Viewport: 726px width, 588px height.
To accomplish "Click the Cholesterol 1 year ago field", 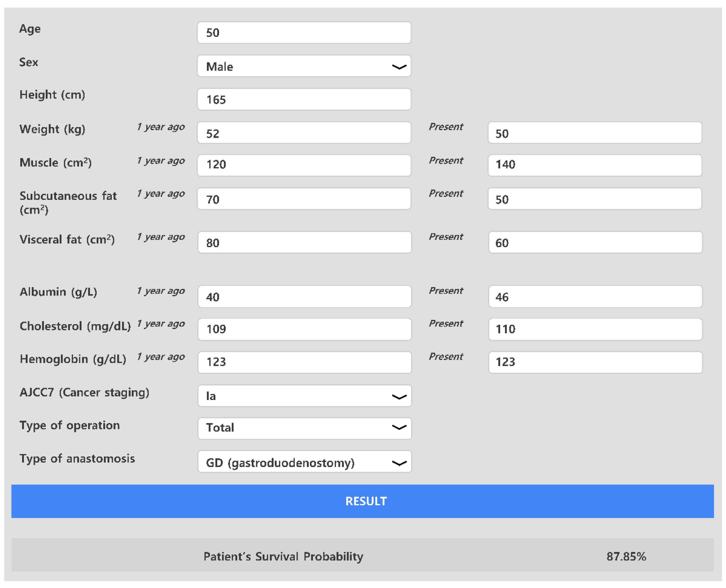I will tap(304, 329).
